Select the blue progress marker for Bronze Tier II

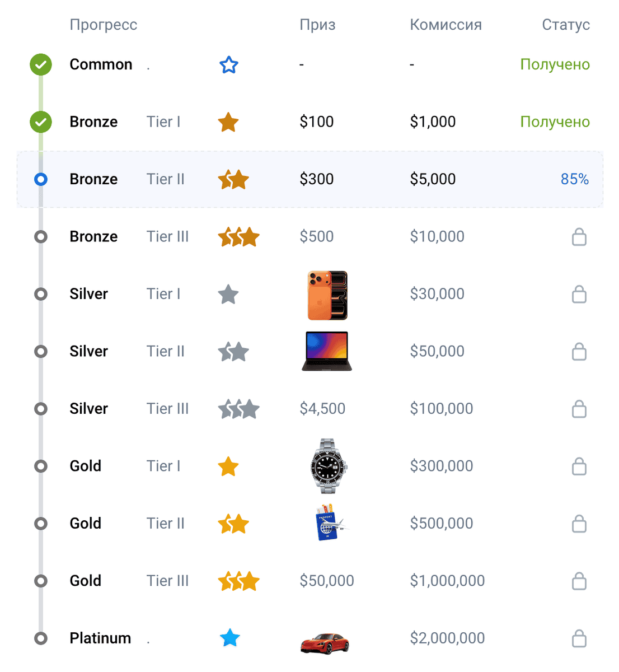point(41,179)
